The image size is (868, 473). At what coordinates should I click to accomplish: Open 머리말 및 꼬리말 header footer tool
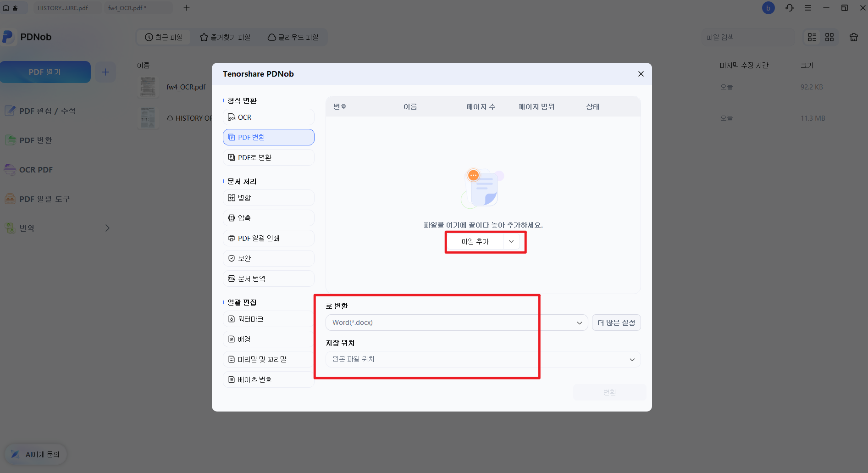(268, 359)
